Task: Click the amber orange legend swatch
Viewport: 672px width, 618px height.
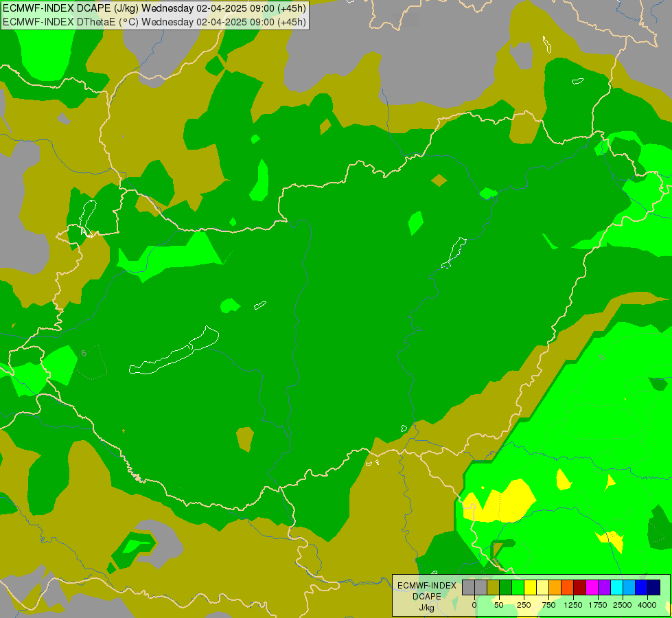Action: click(x=555, y=588)
